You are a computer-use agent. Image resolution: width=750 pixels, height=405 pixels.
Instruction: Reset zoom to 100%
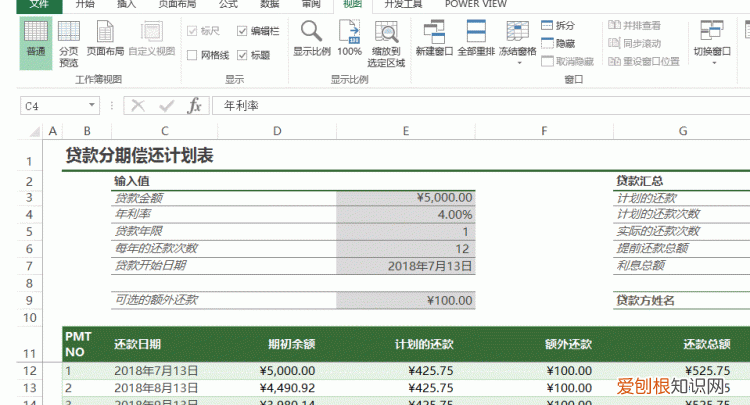click(x=350, y=39)
